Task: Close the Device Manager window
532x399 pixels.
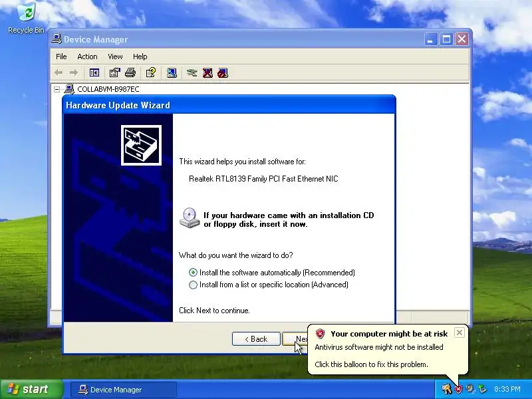Action: (x=462, y=39)
